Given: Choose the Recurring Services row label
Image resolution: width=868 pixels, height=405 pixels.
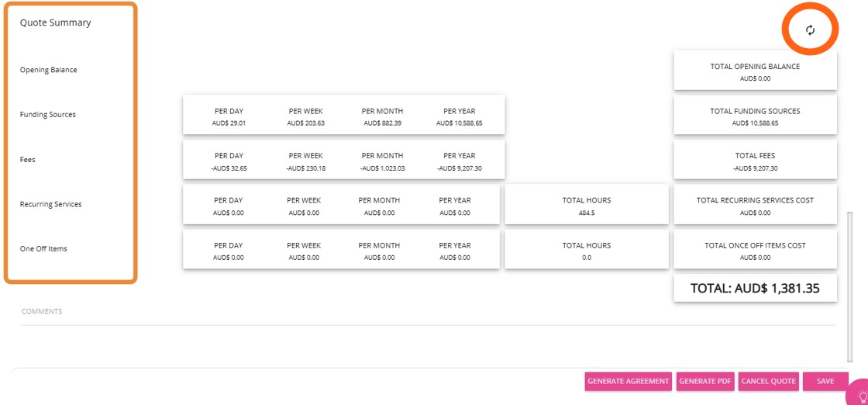Looking at the screenshot, I should point(50,205).
